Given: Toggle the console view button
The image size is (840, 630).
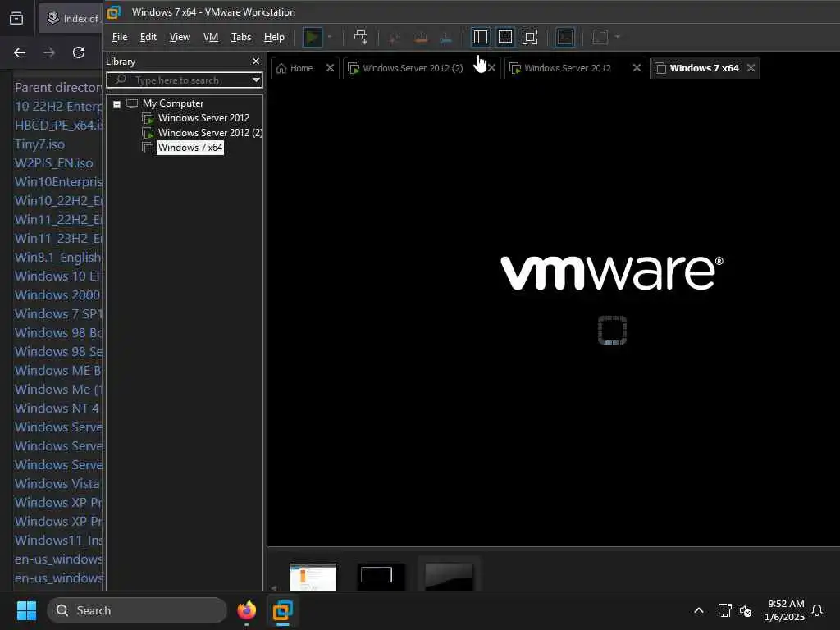Looking at the screenshot, I should pos(565,37).
